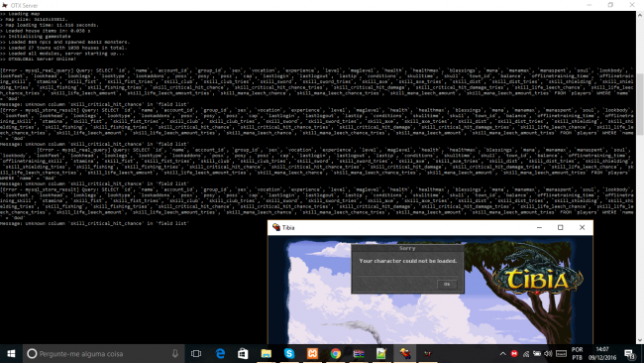Switch to the OTX Server taskbar icon
This screenshot has height=363, width=644.
(428, 353)
